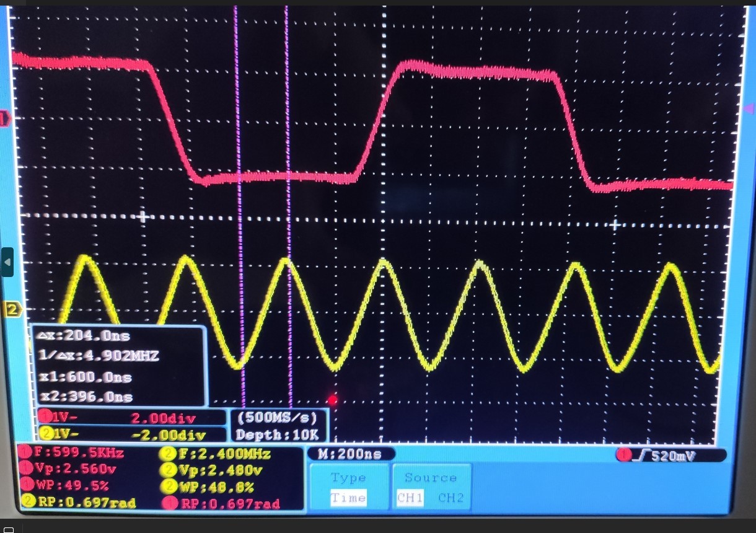
Task: Click the small icon in bottom-left corner
Action: pos(8,529)
